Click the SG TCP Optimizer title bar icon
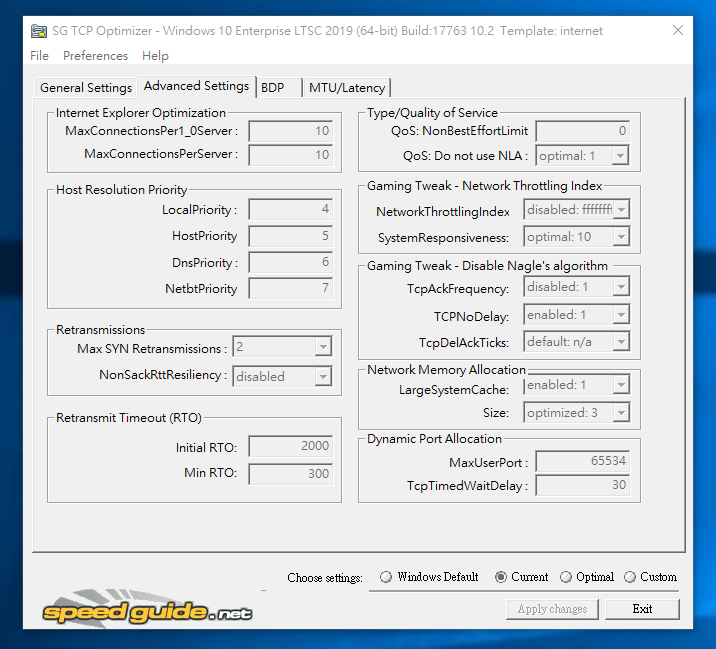 [39, 31]
